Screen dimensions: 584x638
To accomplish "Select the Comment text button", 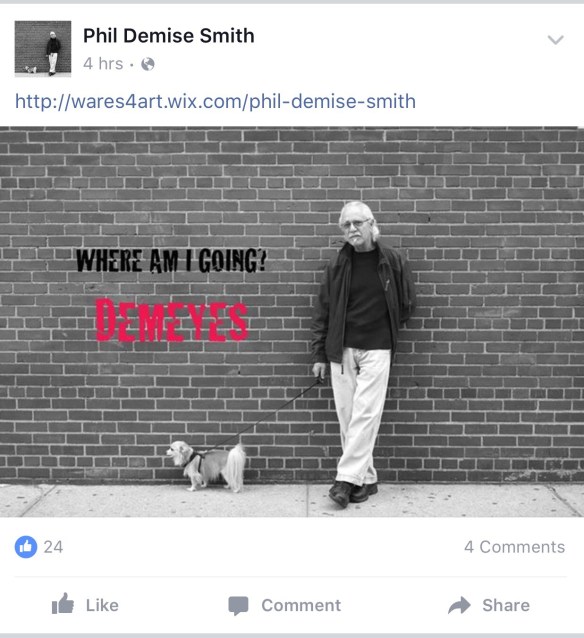I will 301,605.
